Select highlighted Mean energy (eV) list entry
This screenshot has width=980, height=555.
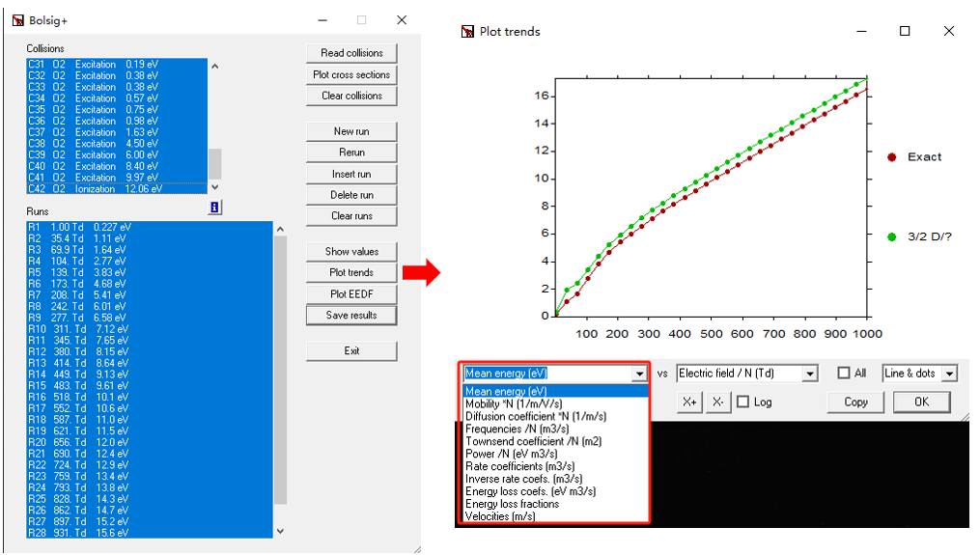pos(555,391)
